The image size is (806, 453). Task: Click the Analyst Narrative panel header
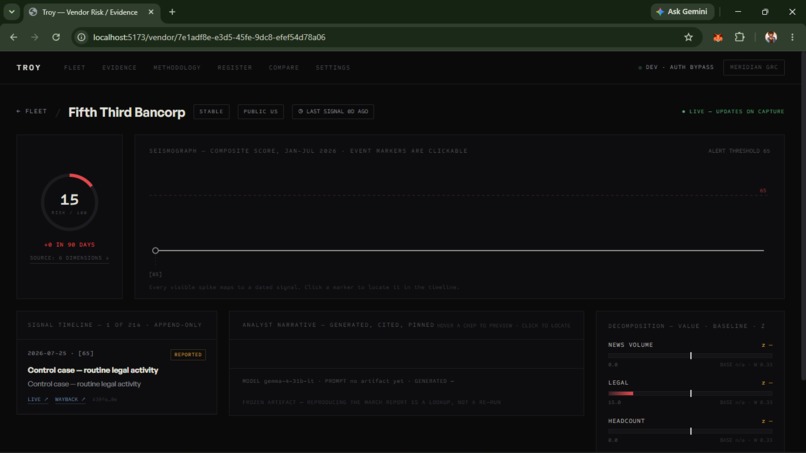click(406, 325)
